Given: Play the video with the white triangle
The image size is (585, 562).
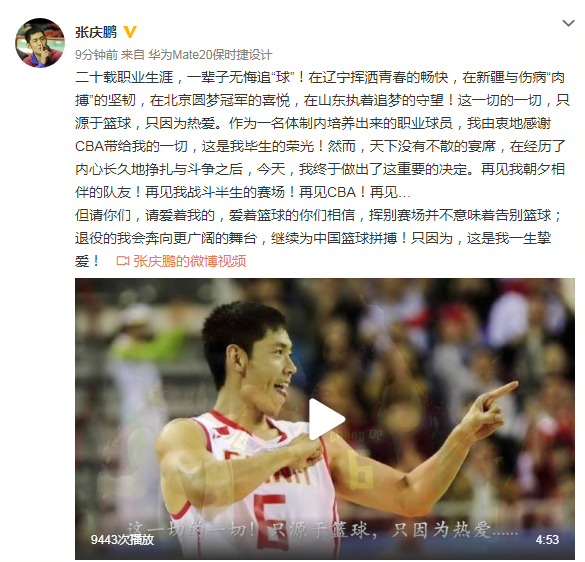Looking at the screenshot, I should point(326,419).
